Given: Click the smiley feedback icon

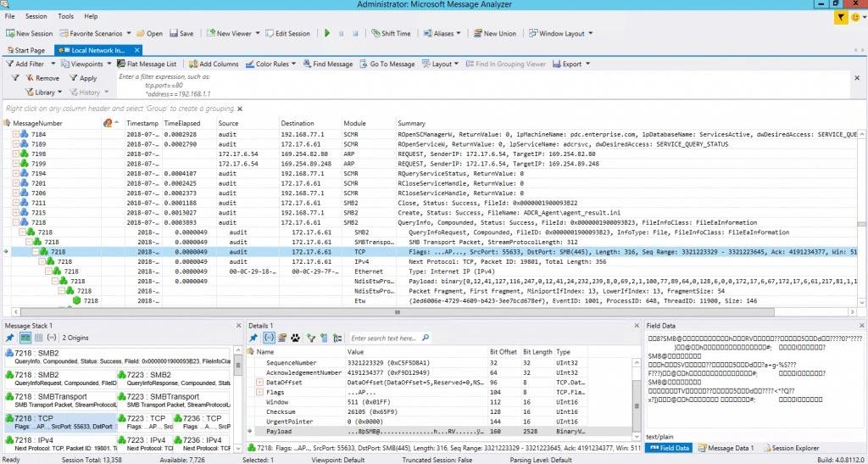Looking at the screenshot, I should click(856, 17).
